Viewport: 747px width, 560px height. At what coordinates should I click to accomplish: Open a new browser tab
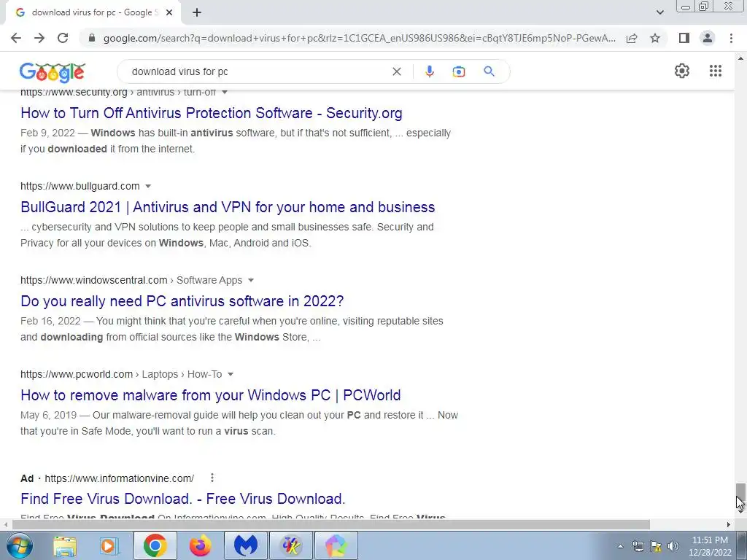(197, 13)
